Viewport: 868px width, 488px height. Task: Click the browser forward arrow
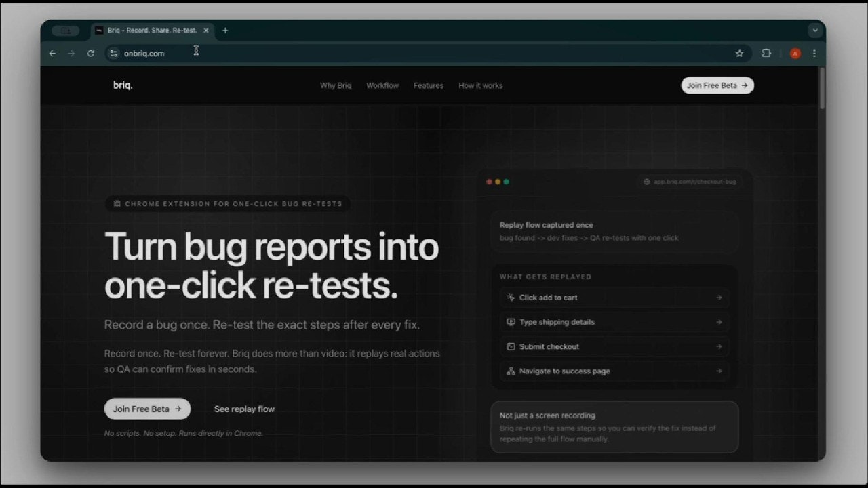(x=71, y=53)
